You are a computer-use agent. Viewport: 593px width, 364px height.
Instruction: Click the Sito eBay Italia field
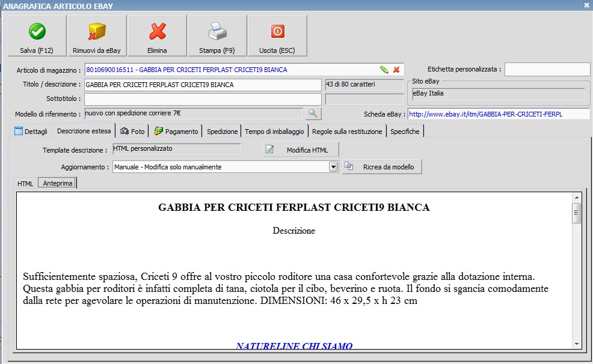tap(499, 94)
